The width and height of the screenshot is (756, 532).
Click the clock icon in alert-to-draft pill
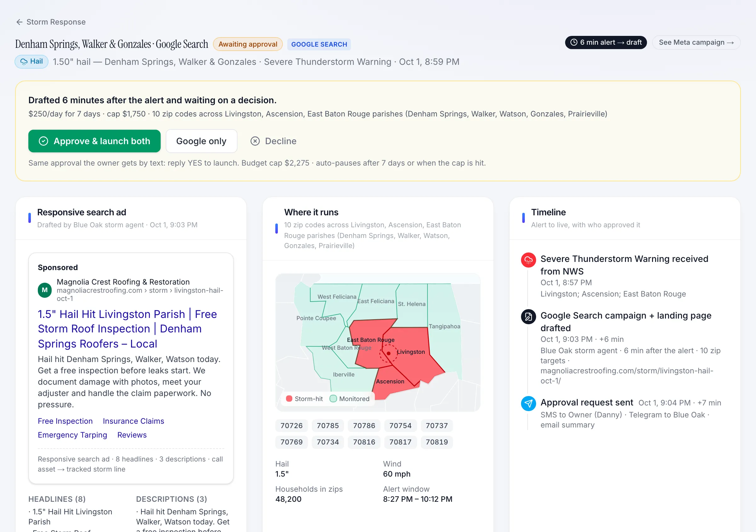click(x=574, y=42)
